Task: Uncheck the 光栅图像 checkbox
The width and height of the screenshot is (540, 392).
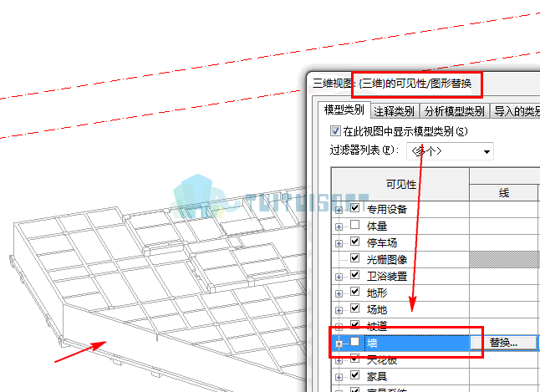Action: point(354,257)
